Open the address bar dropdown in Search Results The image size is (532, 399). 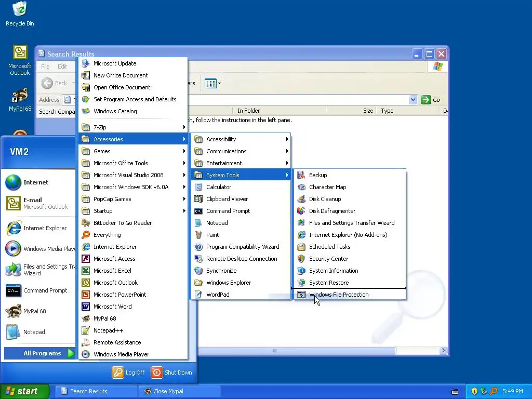[x=413, y=100]
